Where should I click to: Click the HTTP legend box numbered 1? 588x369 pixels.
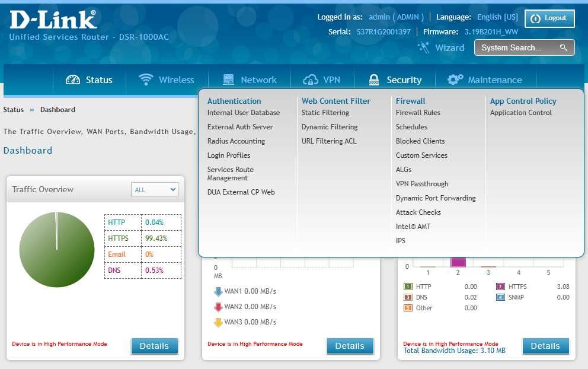pyautogui.click(x=408, y=287)
